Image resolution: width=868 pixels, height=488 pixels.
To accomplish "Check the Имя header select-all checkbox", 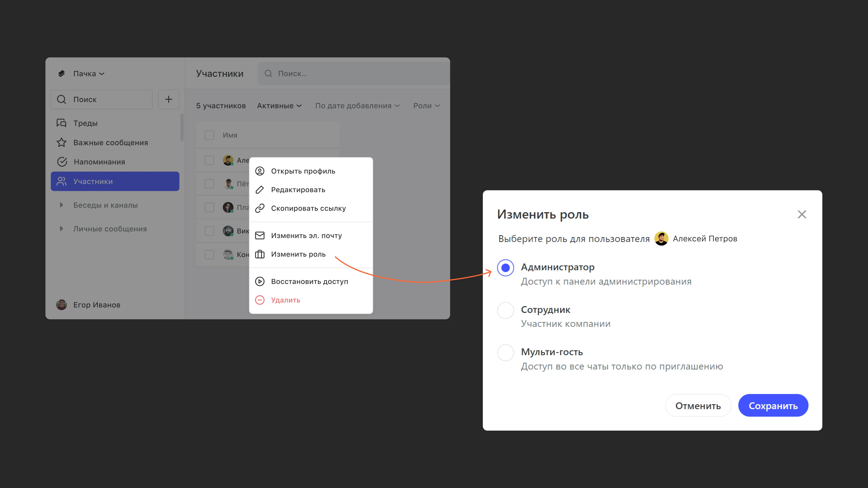I will pyautogui.click(x=209, y=135).
